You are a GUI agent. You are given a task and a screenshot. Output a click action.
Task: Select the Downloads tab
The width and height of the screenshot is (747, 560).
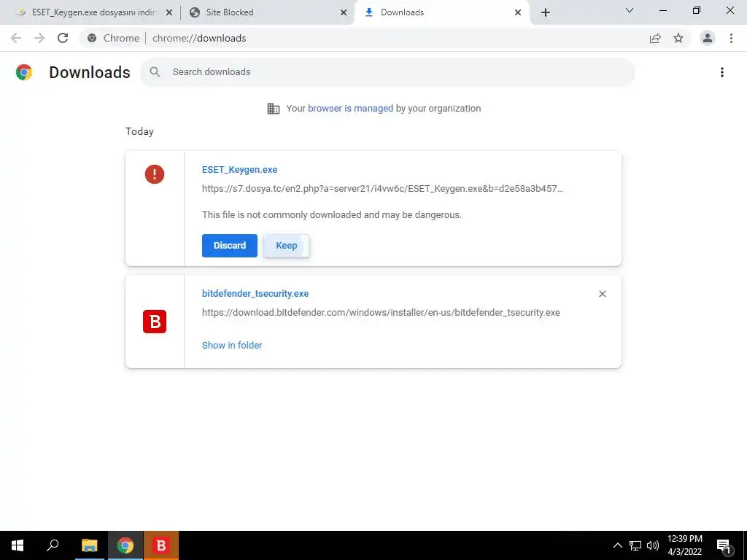[x=442, y=12]
